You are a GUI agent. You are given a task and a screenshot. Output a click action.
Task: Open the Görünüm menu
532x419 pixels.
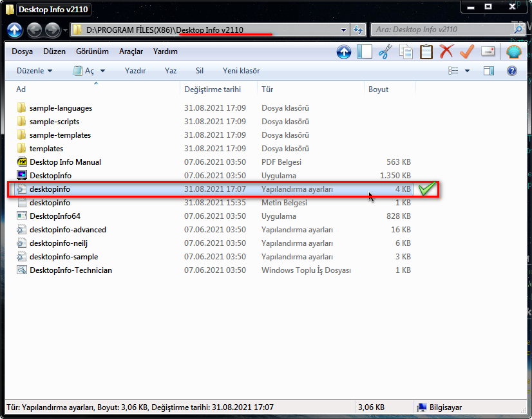pos(92,51)
